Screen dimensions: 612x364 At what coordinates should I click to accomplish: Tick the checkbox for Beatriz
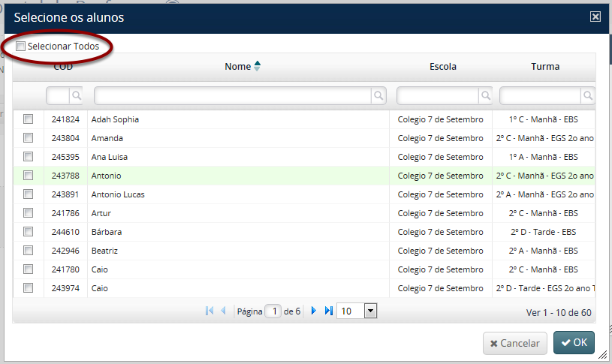point(28,250)
